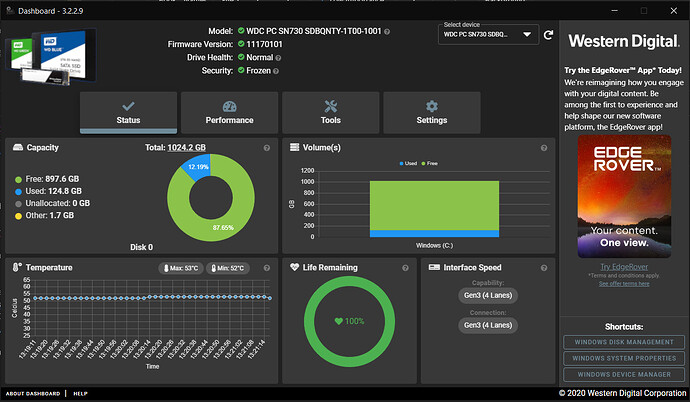Click Unallocated: 0 GB entry
Screen dimensions: 690x402
53,203
